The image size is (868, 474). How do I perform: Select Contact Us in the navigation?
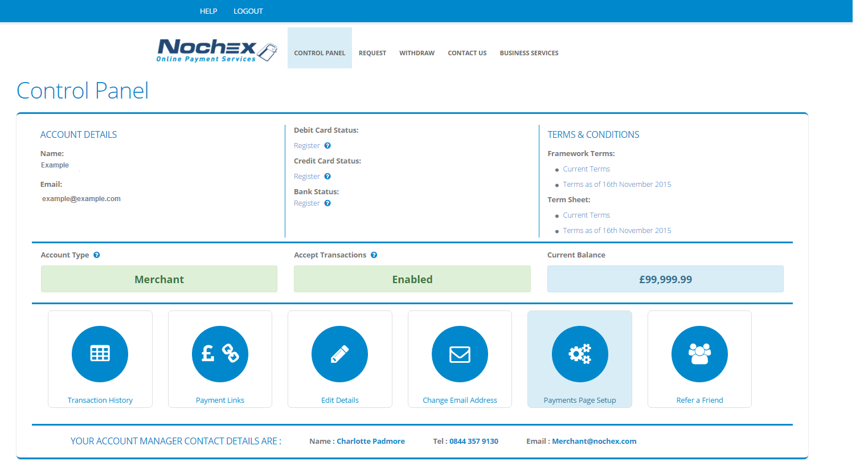(467, 53)
